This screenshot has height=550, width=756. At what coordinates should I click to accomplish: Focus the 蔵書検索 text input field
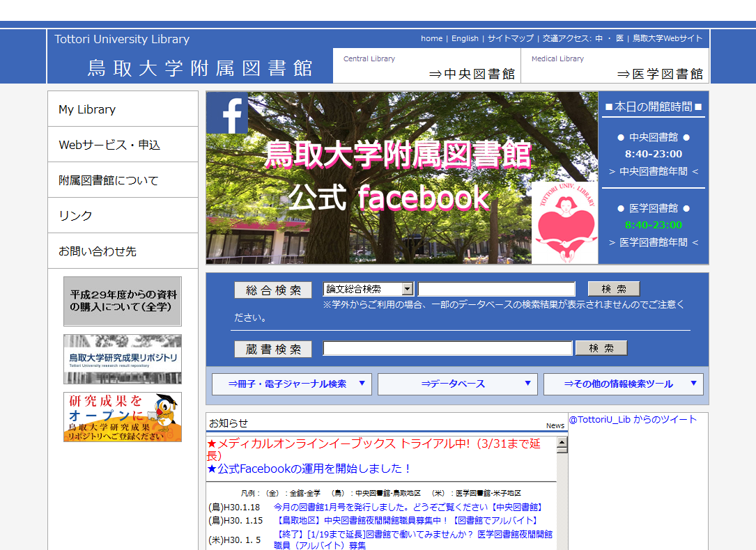[x=447, y=348]
